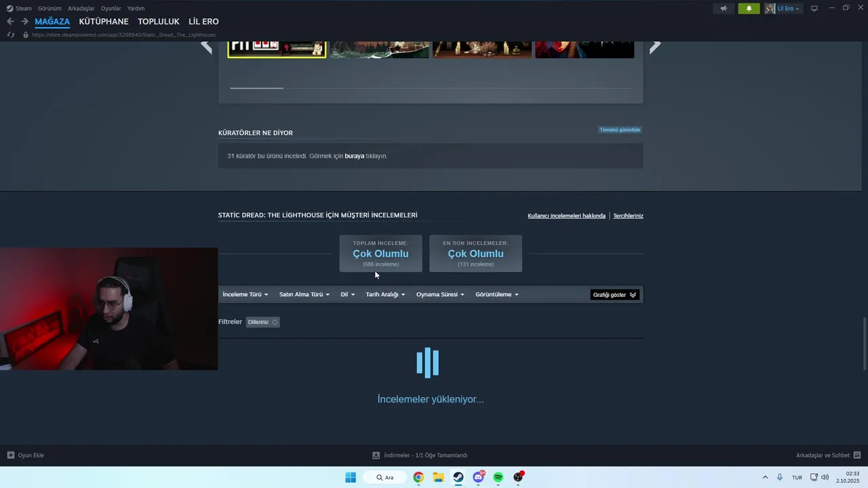Open Discord from the taskbar
868x488 pixels.
(479, 477)
